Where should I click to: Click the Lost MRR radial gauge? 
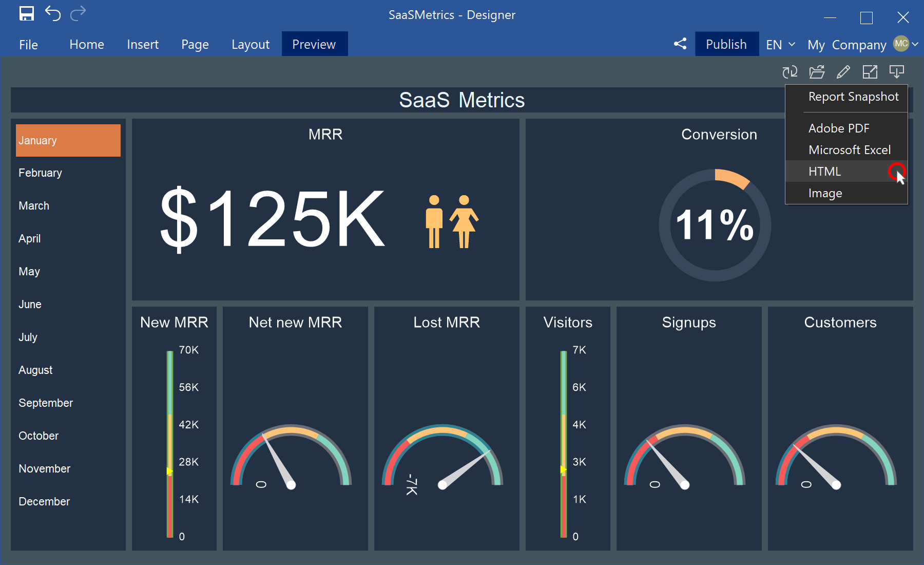pyautogui.click(x=442, y=457)
